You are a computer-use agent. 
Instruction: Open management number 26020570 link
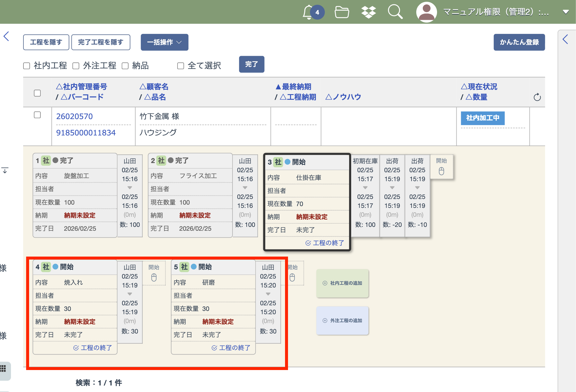coord(75,116)
